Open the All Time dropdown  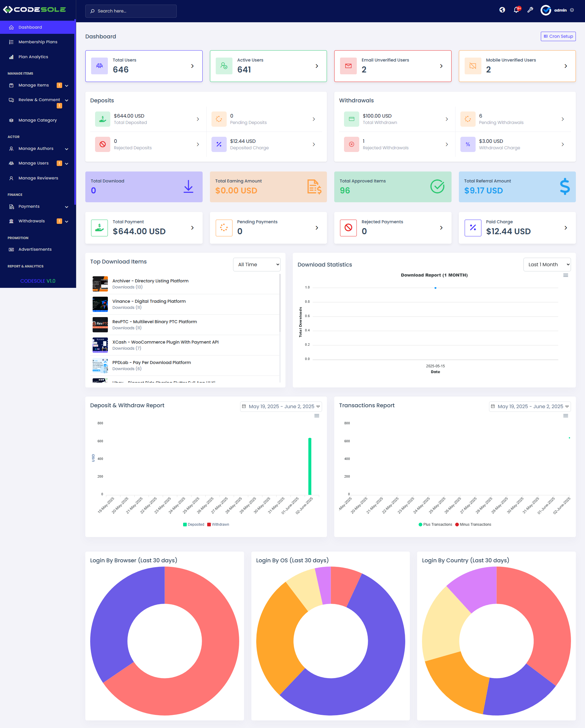point(256,264)
